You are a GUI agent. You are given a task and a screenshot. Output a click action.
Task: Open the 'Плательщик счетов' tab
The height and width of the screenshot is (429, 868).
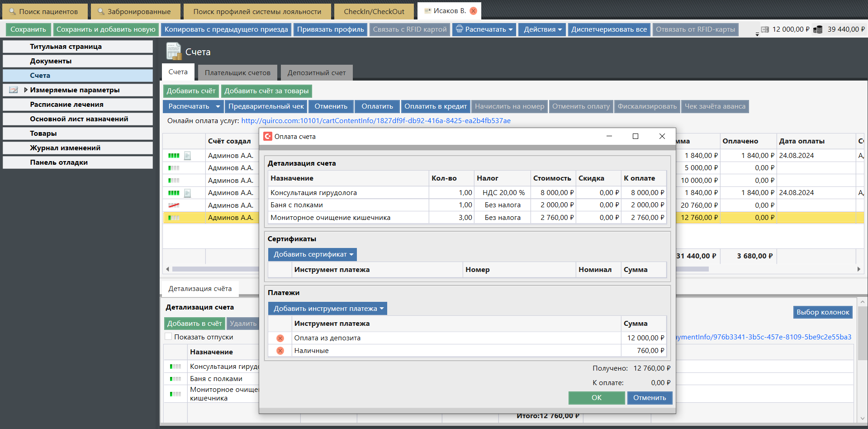[237, 72]
